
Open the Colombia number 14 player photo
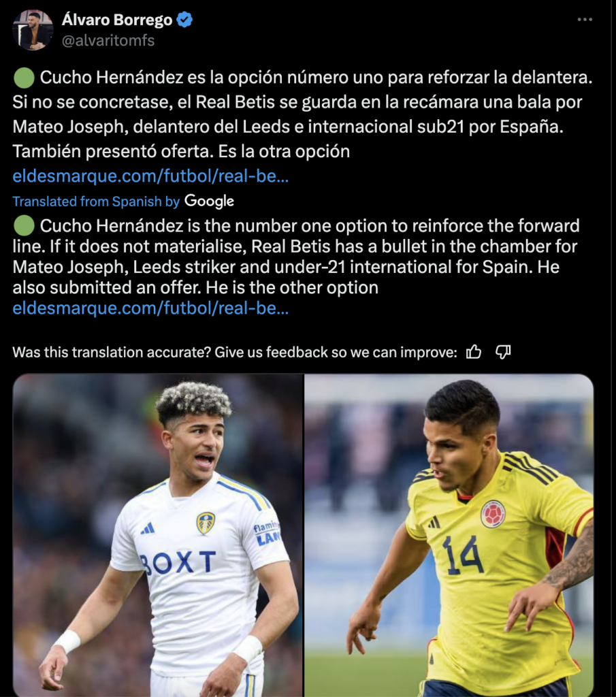[449, 535]
